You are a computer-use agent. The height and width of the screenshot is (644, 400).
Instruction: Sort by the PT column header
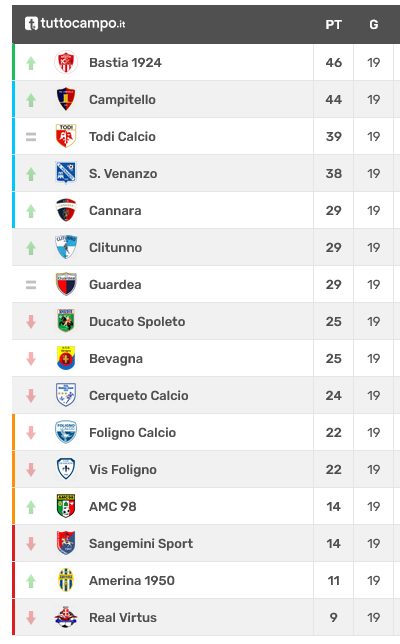333,25
